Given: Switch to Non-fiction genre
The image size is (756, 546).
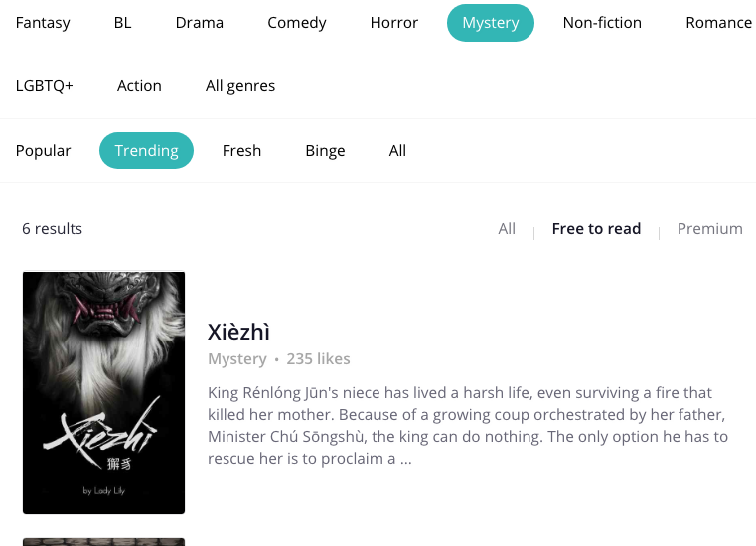Looking at the screenshot, I should [x=602, y=23].
